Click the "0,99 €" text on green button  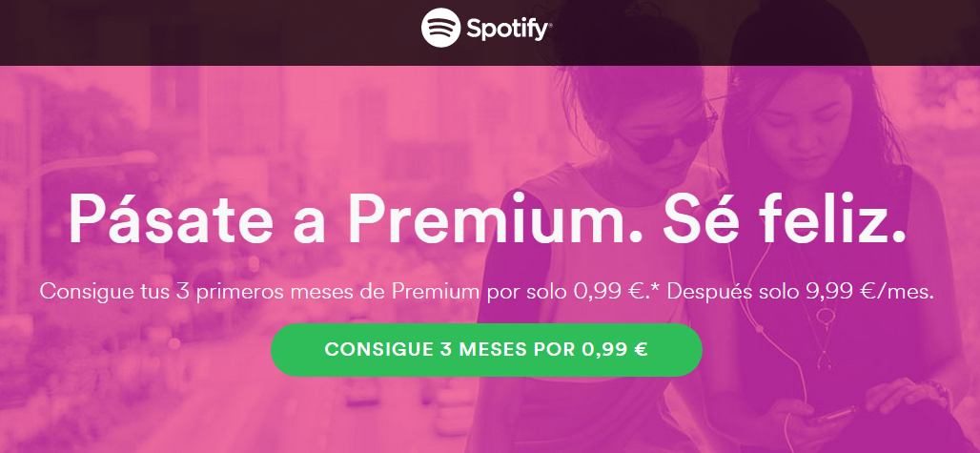615,349
